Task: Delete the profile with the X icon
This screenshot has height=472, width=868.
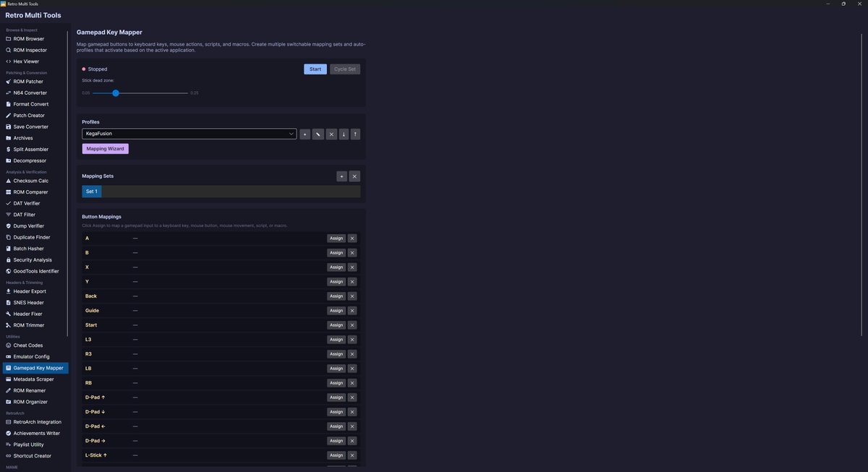Action: [331, 134]
